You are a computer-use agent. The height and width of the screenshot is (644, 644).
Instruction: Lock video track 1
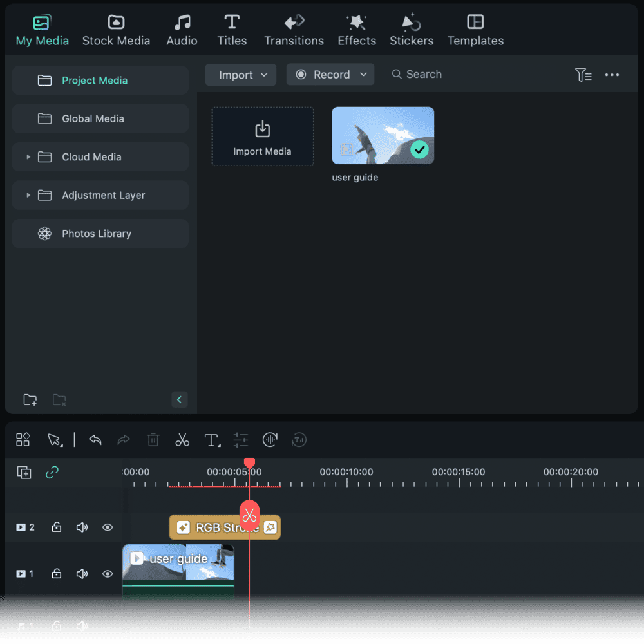pyautogui.click(x=56, y=574)
